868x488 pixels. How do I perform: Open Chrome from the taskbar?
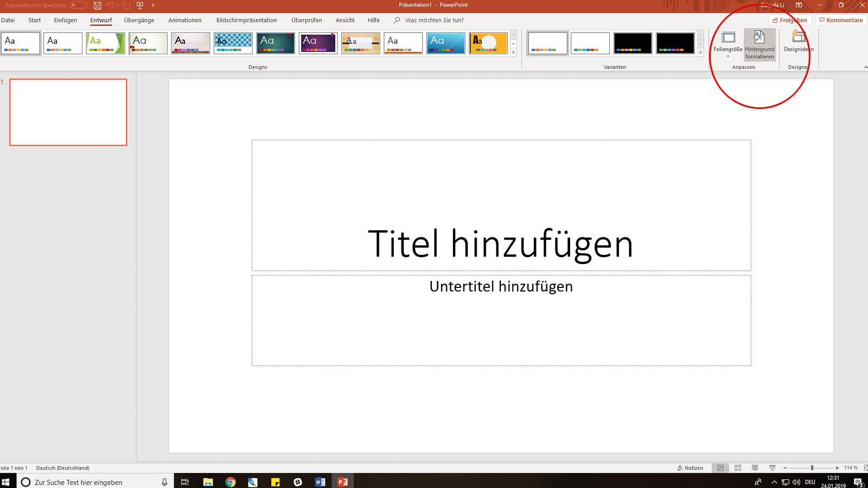click(231, 481)
